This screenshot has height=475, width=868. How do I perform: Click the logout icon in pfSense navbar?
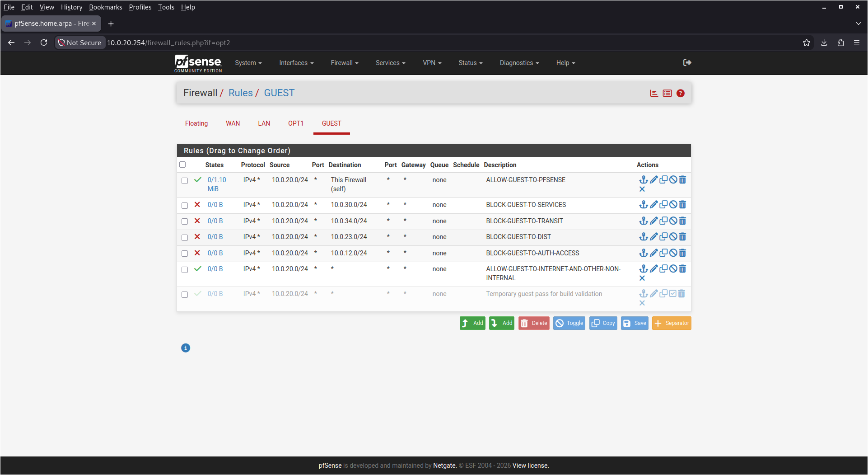(687, 63)
